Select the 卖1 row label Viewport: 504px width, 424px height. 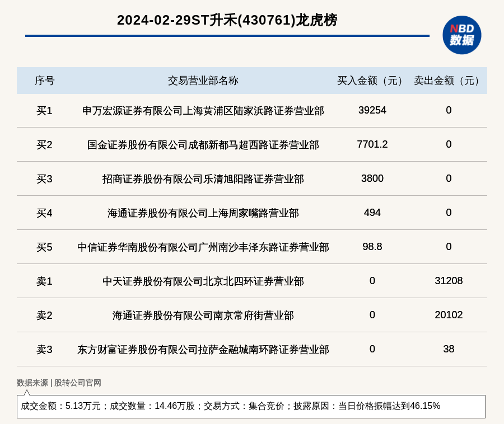click(44, 281)
